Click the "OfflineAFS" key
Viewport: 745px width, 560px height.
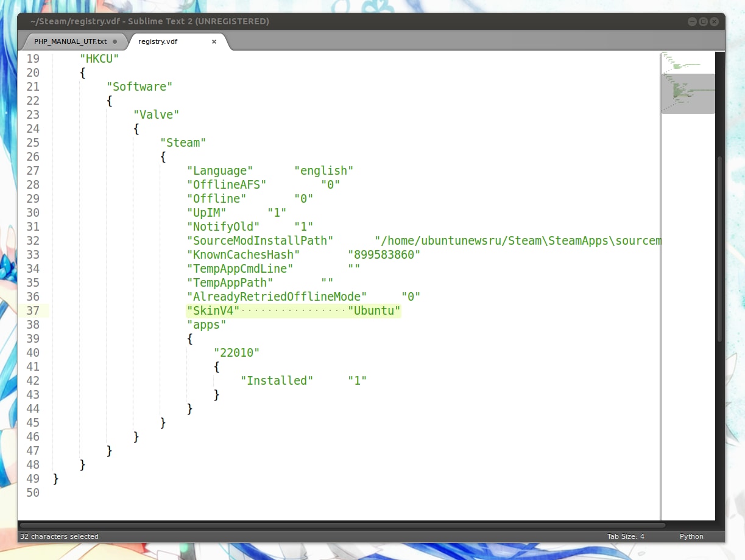point(227,184)
